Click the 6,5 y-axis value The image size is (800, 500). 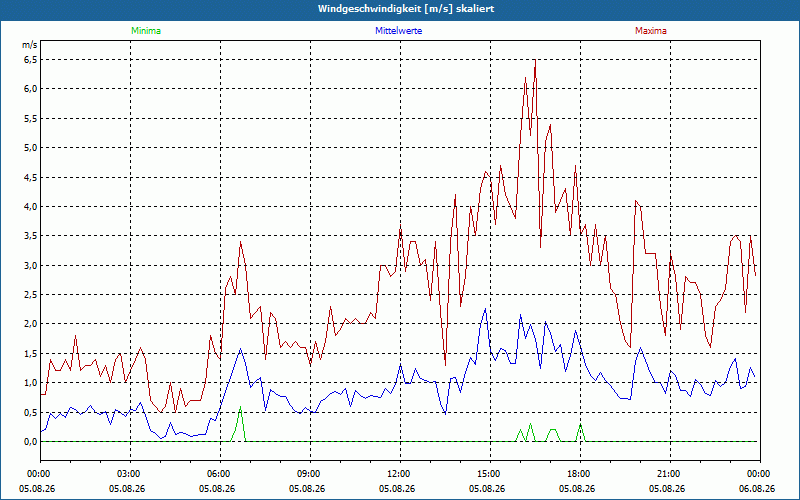[30, 60]
